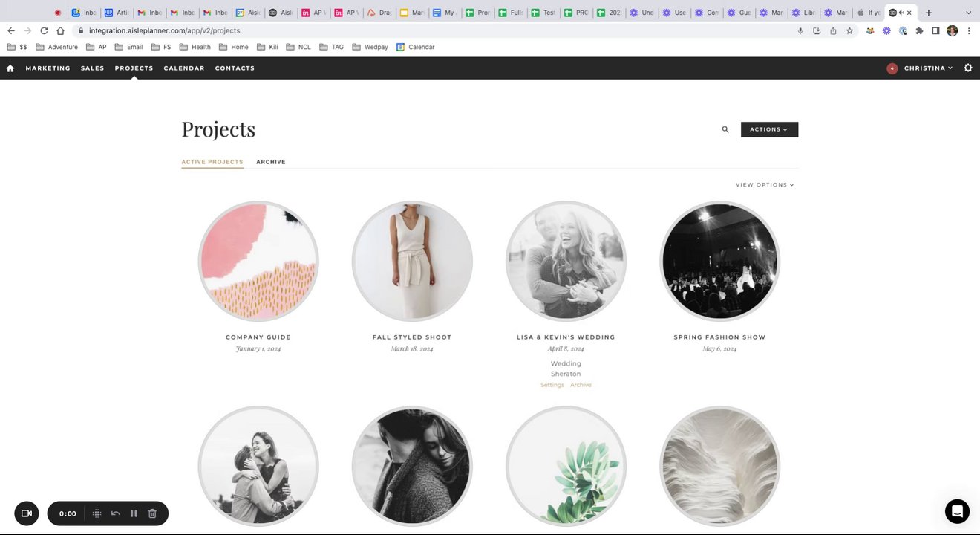The image size is (980, 535).
Task: Open the Chrome profile avatar
Action: 952,30
